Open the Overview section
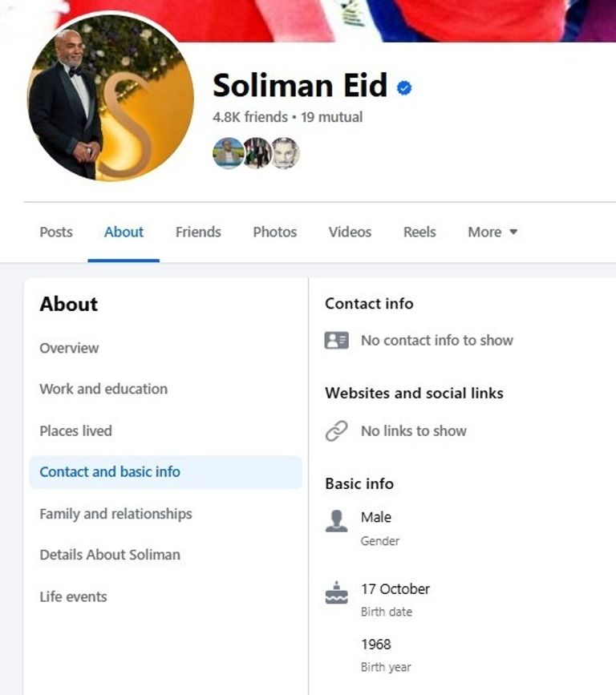This screenshot has height=695, width=616. click(x=69, y=348)
